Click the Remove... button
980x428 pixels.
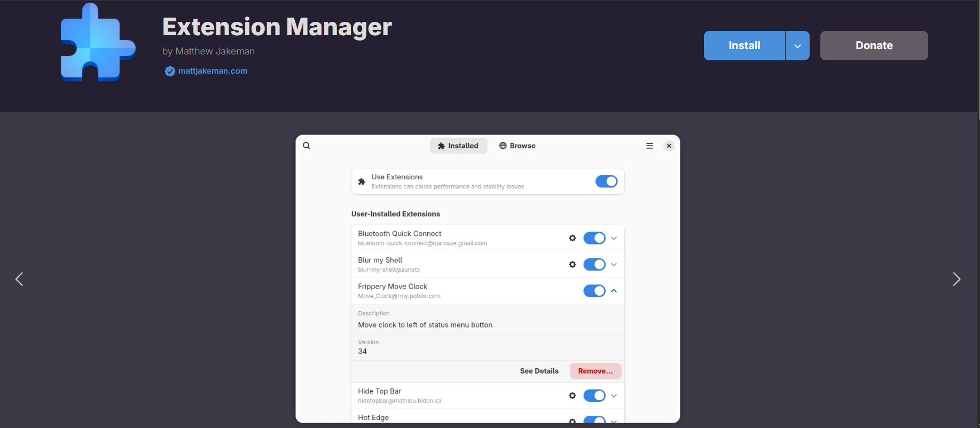595,371
